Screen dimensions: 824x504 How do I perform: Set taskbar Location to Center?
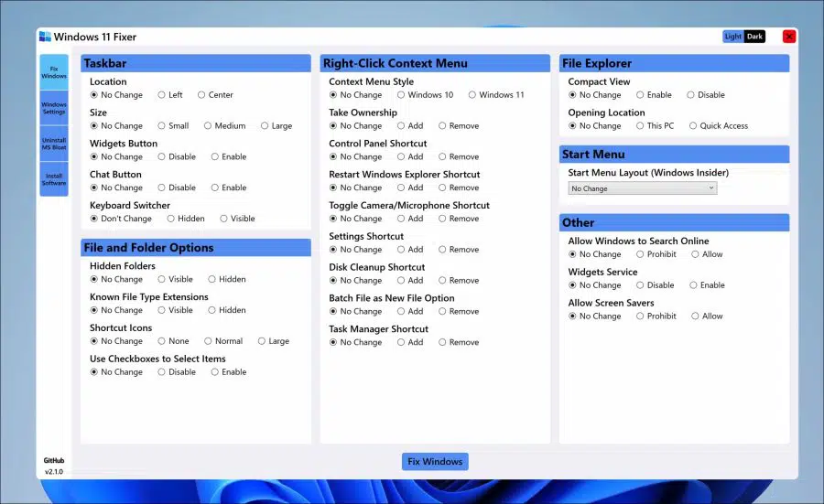(x=215, y=95)
